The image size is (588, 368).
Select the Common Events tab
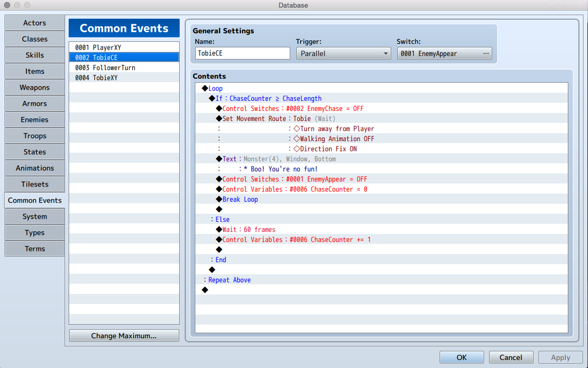point(34,200)
